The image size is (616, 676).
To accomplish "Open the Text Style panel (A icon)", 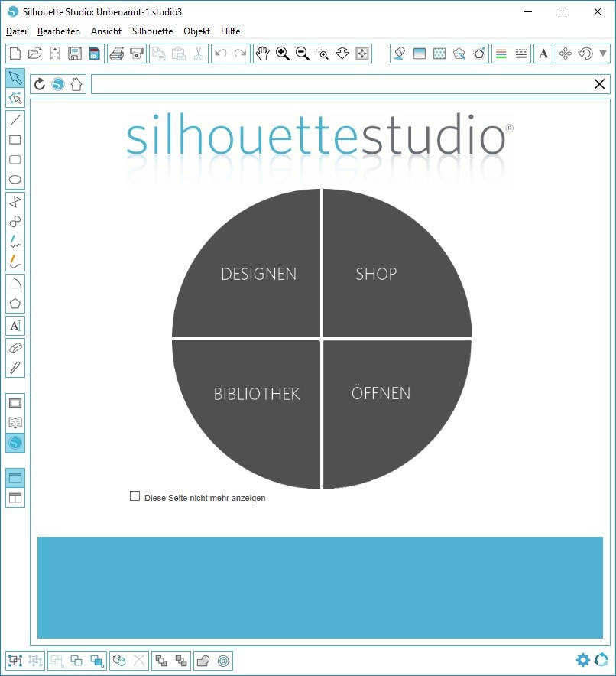I will pos(543,54).
